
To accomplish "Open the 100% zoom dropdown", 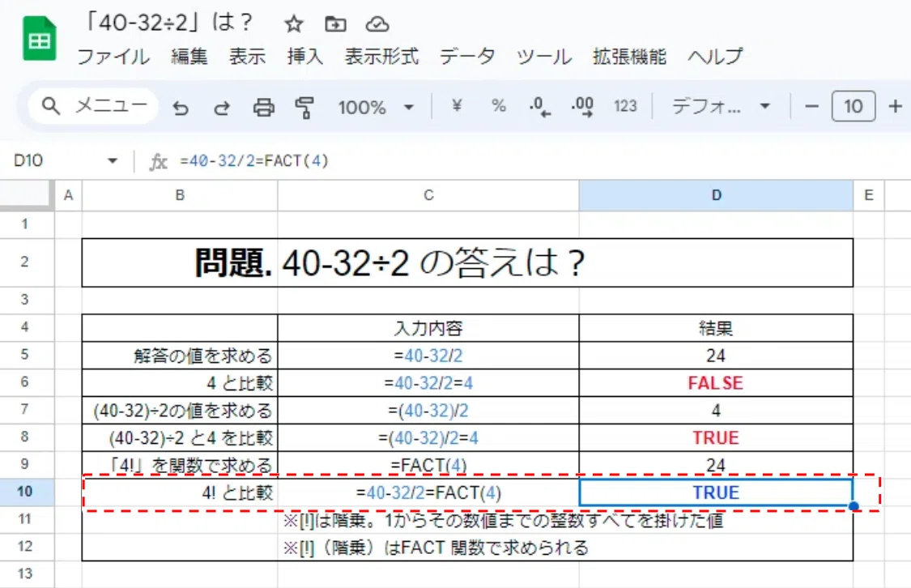I will click(x=376, y=108).
